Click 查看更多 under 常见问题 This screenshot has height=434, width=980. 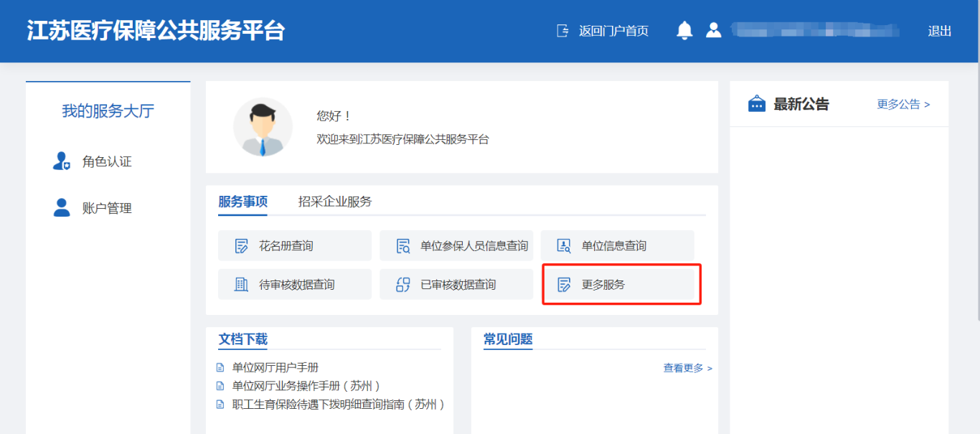[x=687, y=368]
